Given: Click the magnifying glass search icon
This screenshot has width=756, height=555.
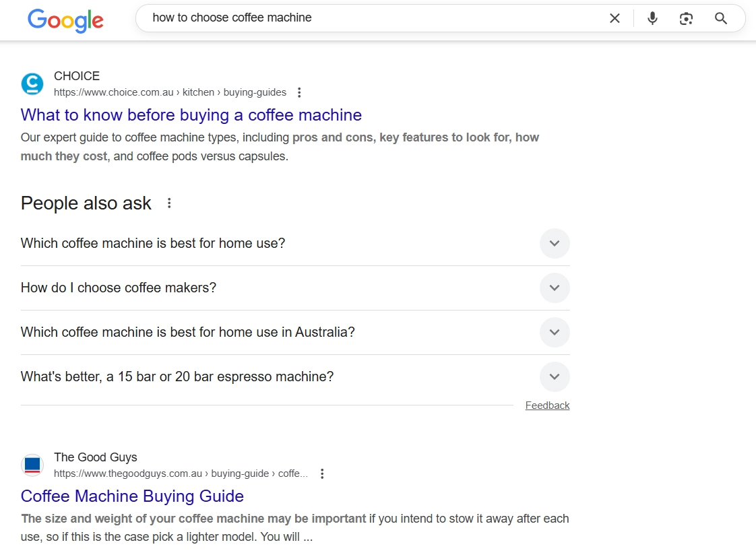Looking at the screenshot, I should coord(720,18).
